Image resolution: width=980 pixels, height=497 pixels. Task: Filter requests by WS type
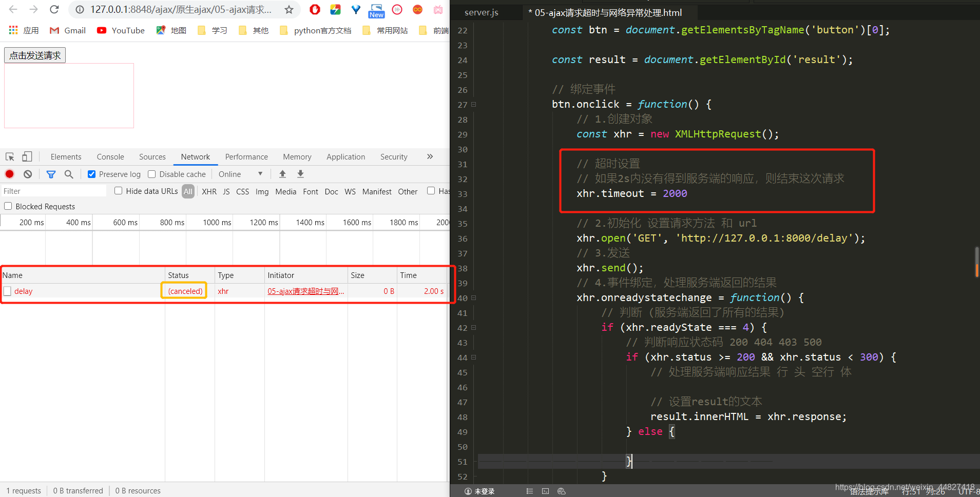tap(350, 191)
